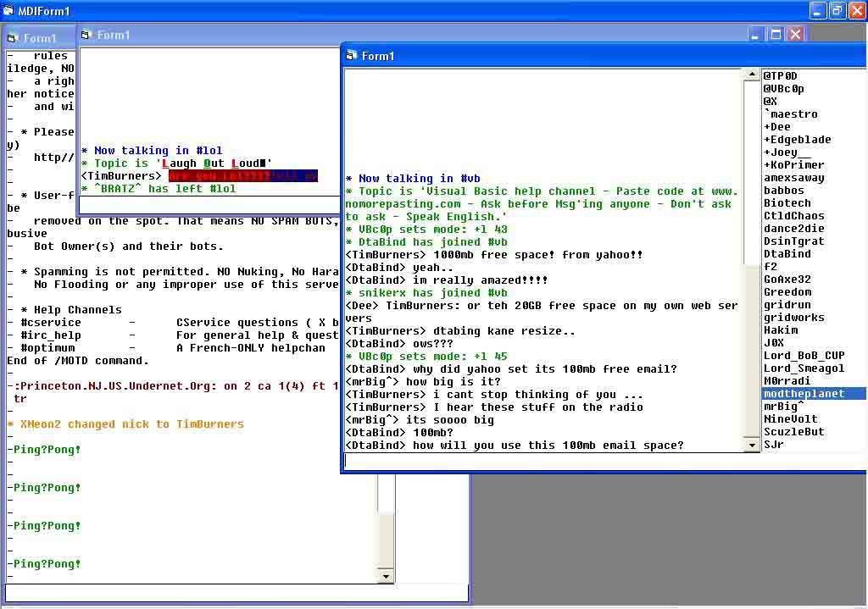Choose Lord_Smeagol from the user list
868x609 pixels.
pyautogui.click(x=804, y=368)
